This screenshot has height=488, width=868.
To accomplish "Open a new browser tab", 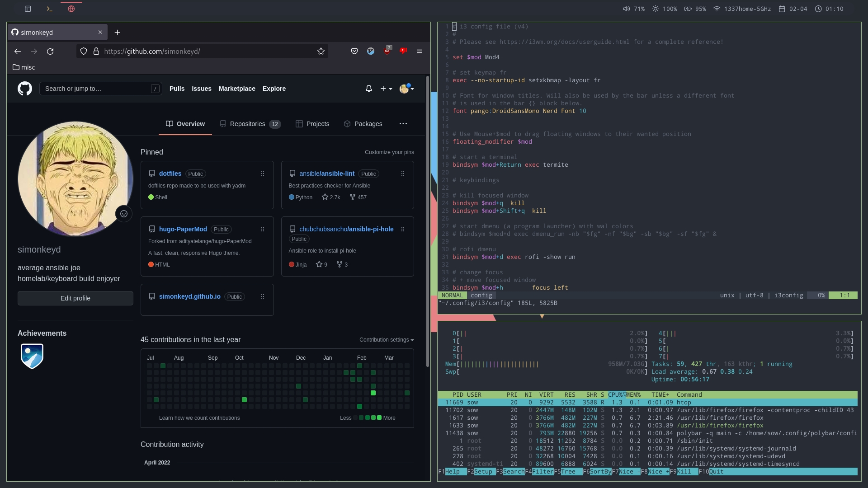I will (118, 33).
